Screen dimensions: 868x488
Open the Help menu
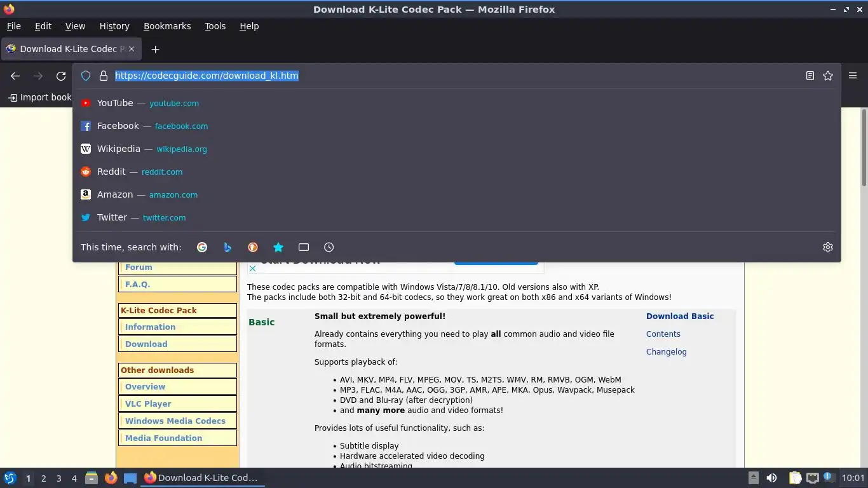tap(249, 26)
